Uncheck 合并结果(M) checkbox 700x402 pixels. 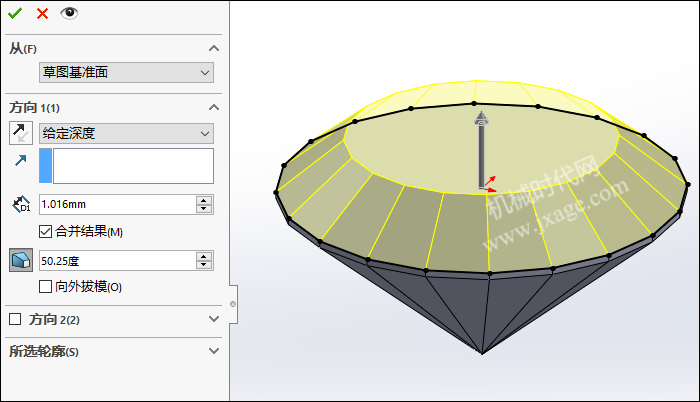(x=45, y=231)
